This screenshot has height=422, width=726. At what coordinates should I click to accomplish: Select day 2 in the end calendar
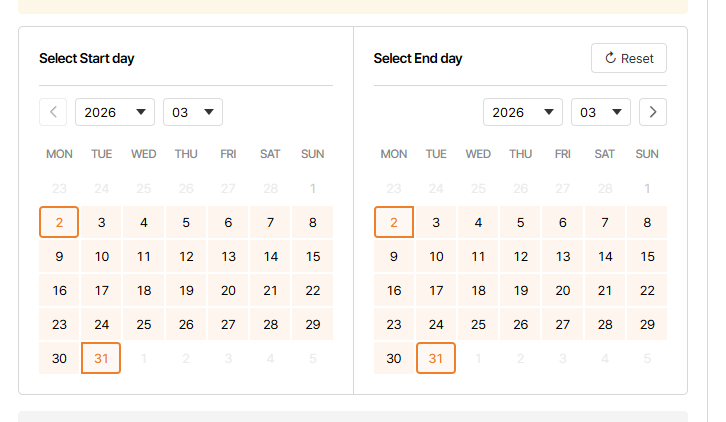click(394, 223)
